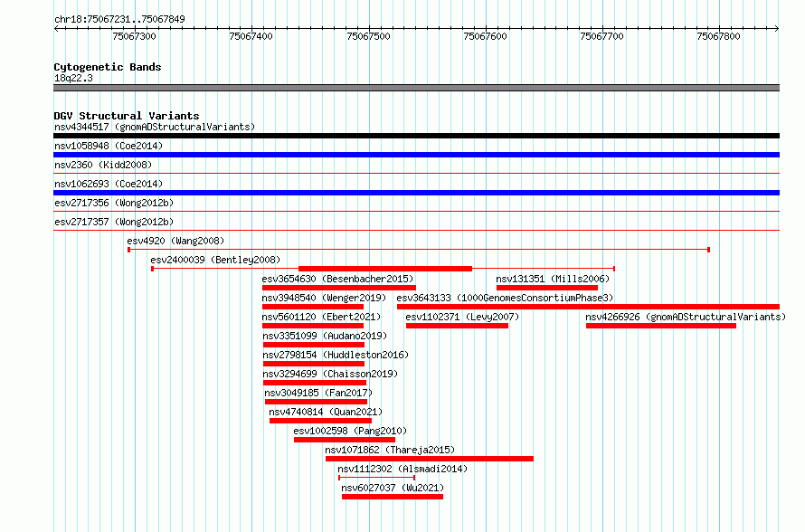Click the gray 18q22.3 cytogenetic band bar
Image resolution: width=805 pixels, height=532 pixels.
tap(416, 88)
